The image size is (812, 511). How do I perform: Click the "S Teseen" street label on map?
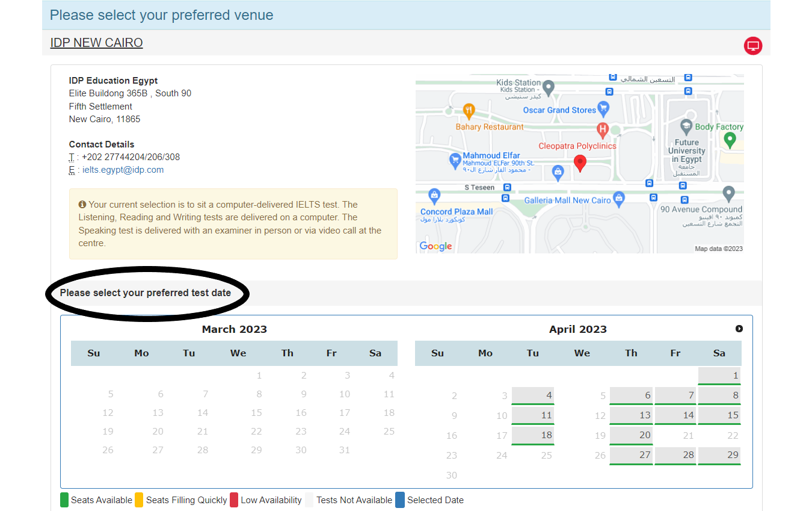pos(479,188)
